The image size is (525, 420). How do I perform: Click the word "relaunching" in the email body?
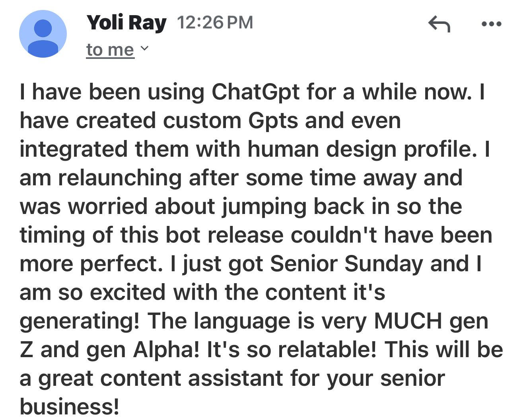pos(120,179)
